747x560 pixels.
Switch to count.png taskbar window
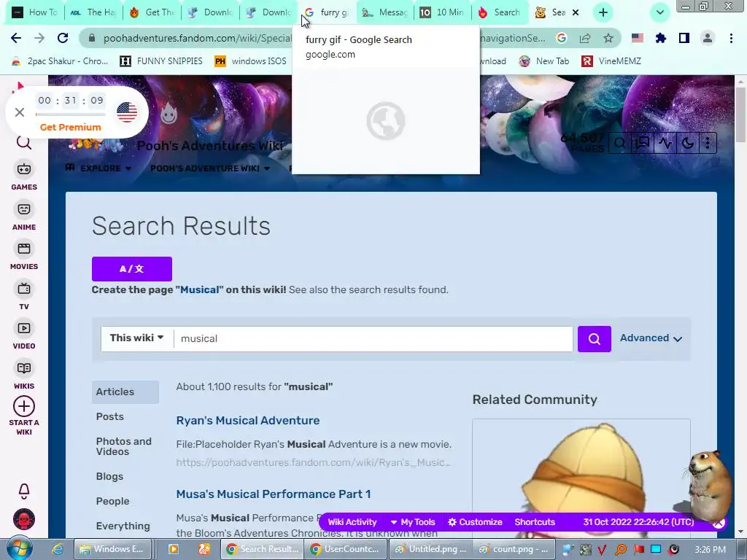point(514,550)
